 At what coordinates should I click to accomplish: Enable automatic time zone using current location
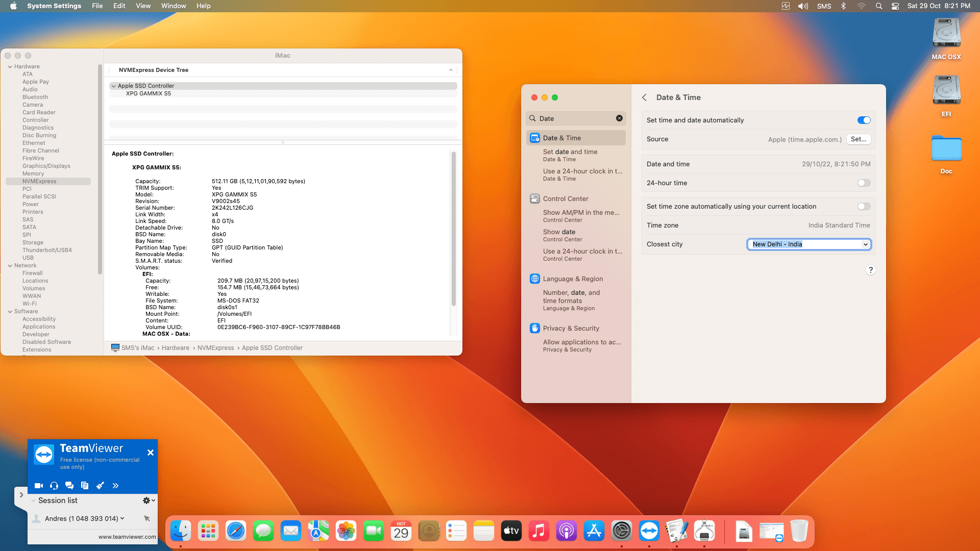coord(863,206)
